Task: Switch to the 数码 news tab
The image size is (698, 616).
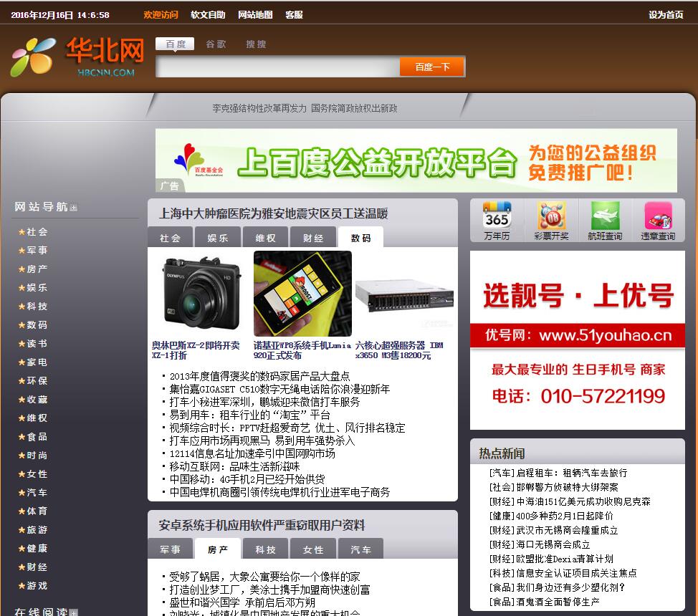Action: point(360,238)
